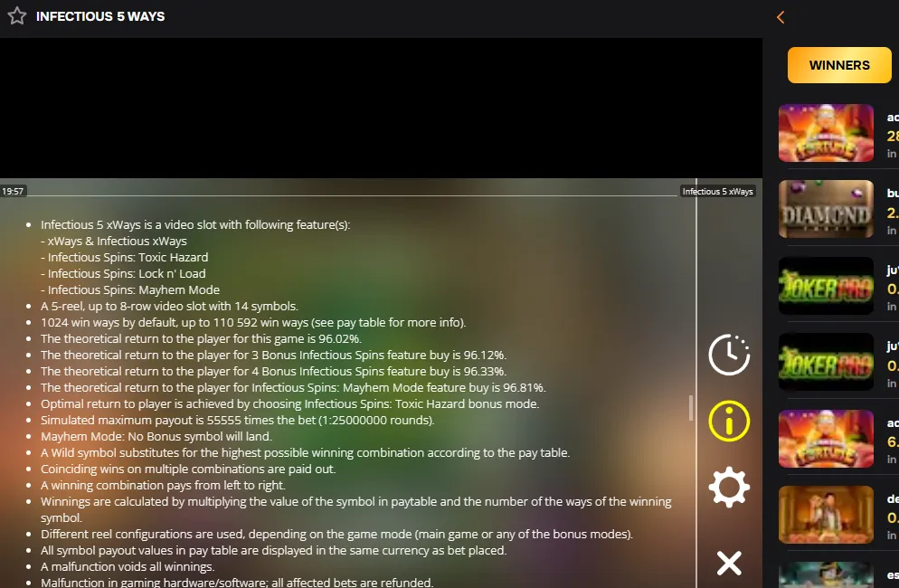
Task: Click 'A Wild symbol substitutes' line
Action: [x=305, y=452]
